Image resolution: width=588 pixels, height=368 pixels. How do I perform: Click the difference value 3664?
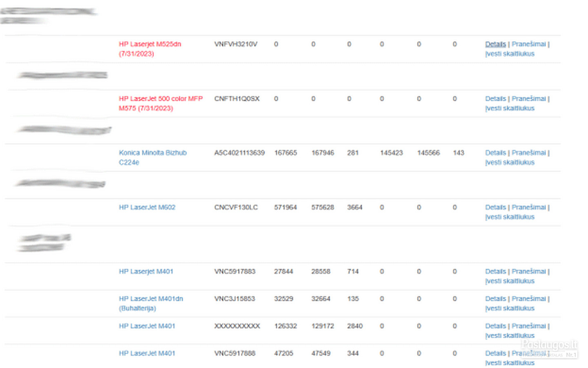tap(355, 207)
